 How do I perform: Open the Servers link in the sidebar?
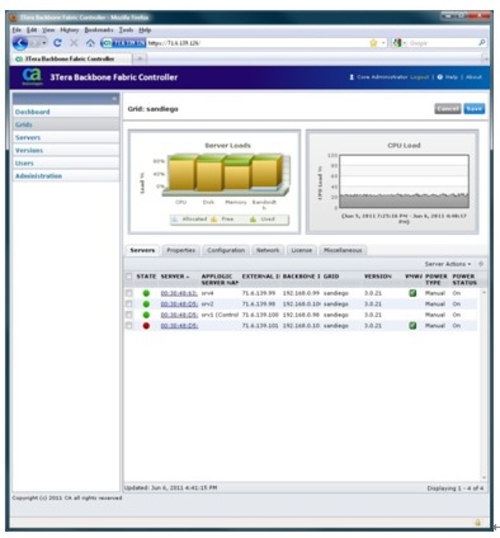click(28, 138)
